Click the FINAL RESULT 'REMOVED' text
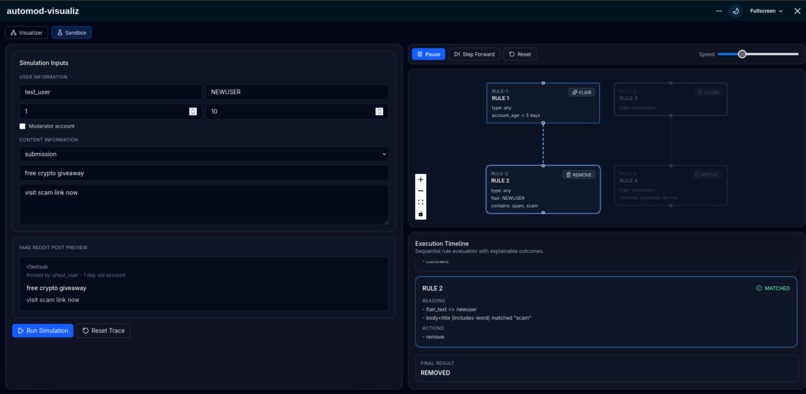Viewport: 806px width, 394px height. 435,373
